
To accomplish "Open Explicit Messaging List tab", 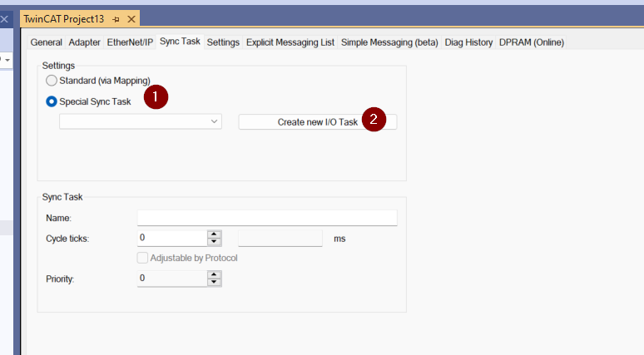I will (x=290, y=42).
